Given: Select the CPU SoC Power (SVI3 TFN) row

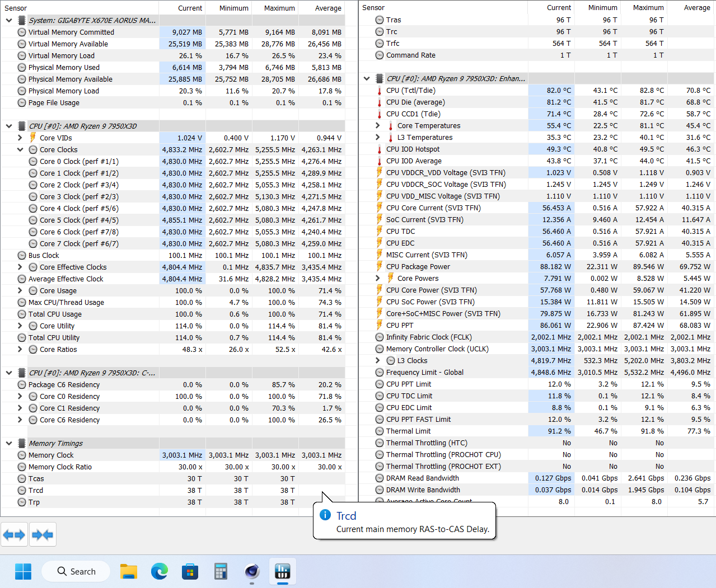Looking at the screenshot, I should 537,302.
